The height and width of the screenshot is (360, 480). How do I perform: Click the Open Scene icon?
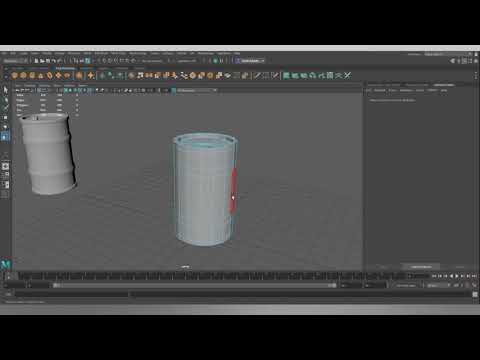42,61
